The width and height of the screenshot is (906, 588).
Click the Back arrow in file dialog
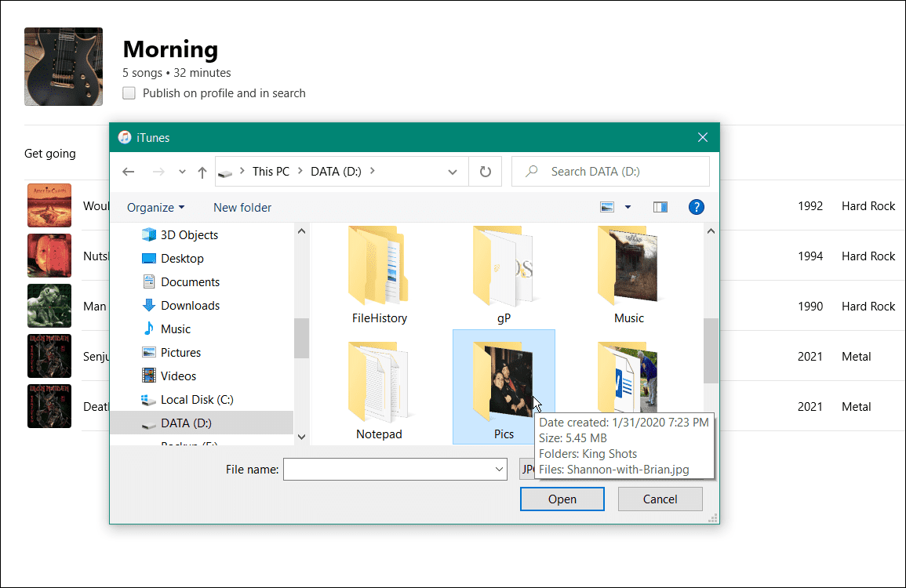click(129, 172)
